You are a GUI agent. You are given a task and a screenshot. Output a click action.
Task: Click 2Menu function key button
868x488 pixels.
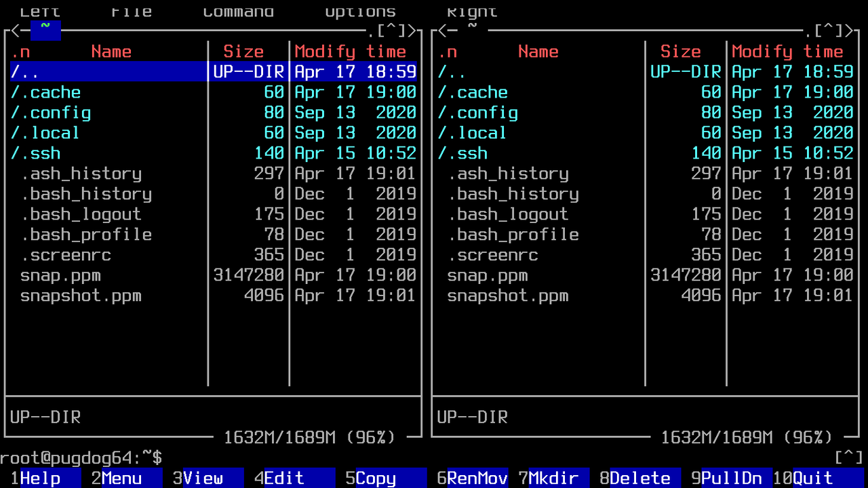tap(127, 478)
